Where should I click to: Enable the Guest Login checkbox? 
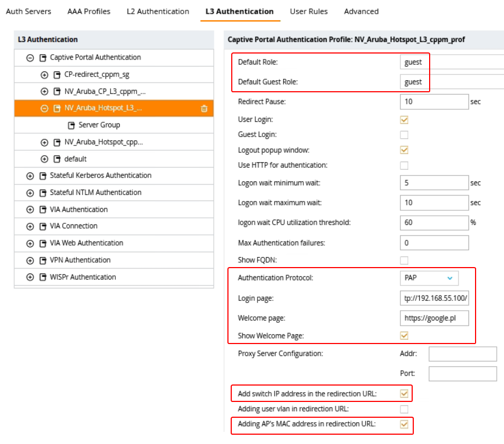pos(405,135)
